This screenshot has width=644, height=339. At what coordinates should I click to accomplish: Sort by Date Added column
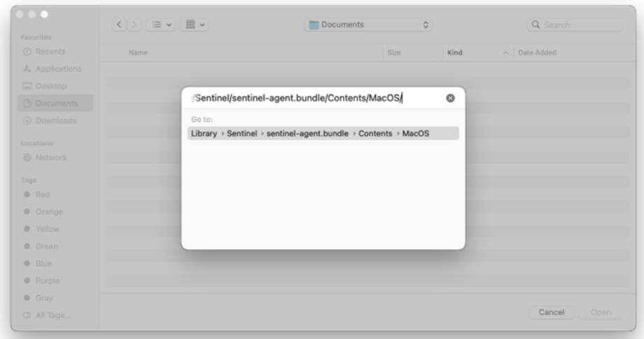[537, 53]
